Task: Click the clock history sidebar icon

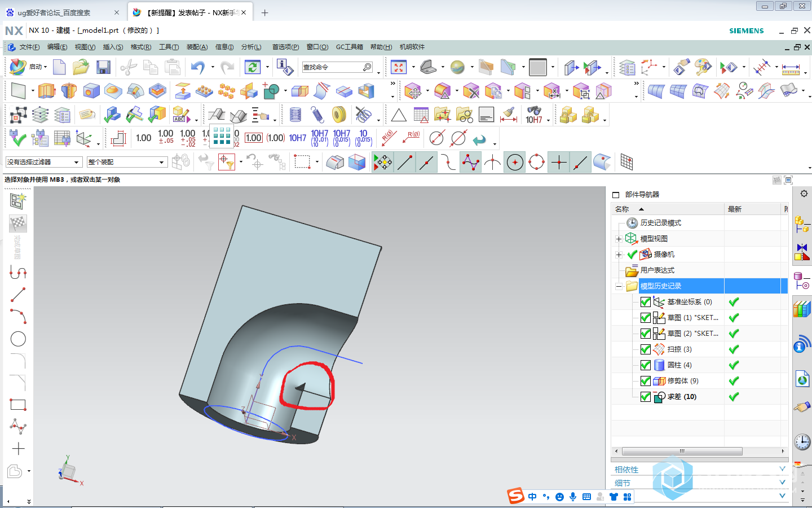Action: click(x=802, y=441)
